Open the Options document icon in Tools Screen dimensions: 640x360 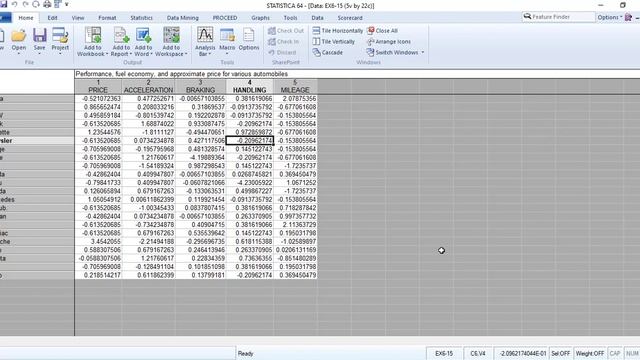click(x=249, y=36)
